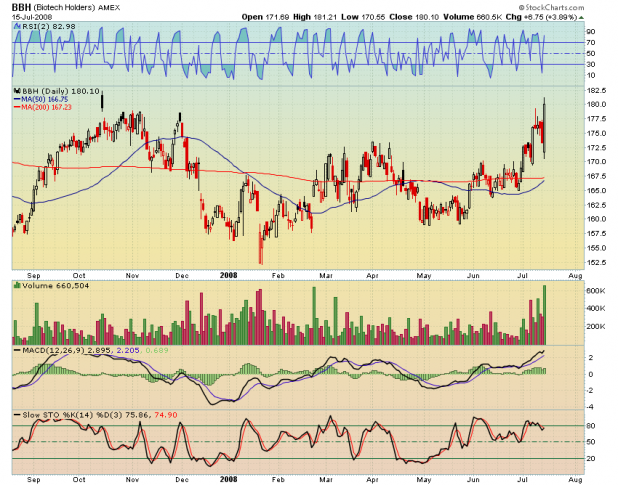Click the 177.5 price axis label
The image size is (618, 485).
click(x=596, y=119)
